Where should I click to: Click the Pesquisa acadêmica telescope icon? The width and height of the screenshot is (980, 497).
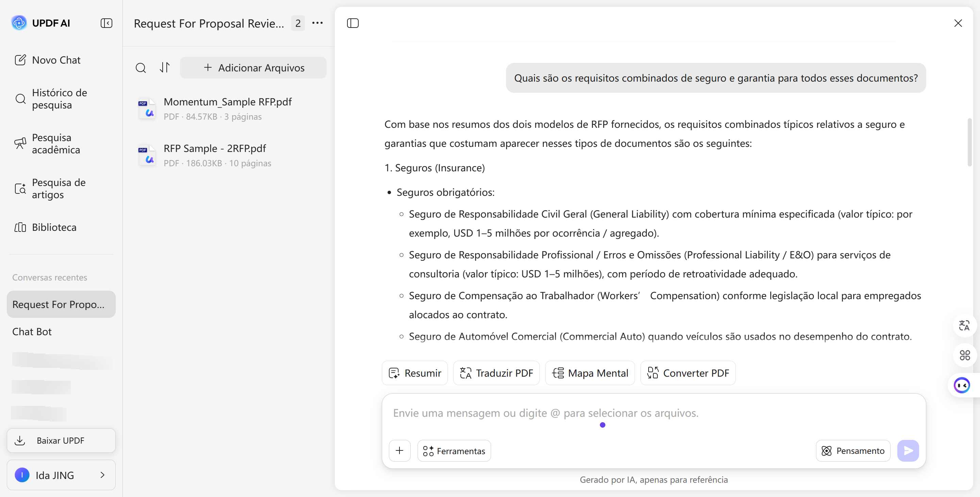[x=20, y=143]
